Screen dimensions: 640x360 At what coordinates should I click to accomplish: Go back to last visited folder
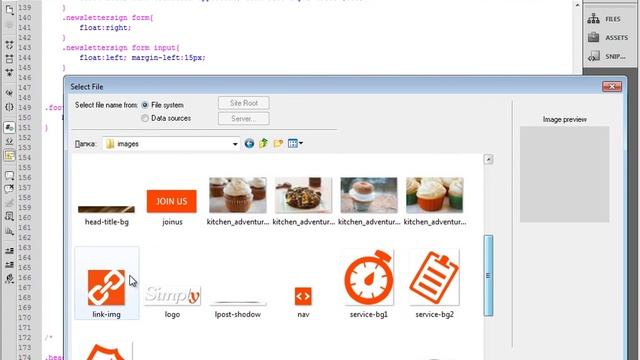[x=249, y=143]
